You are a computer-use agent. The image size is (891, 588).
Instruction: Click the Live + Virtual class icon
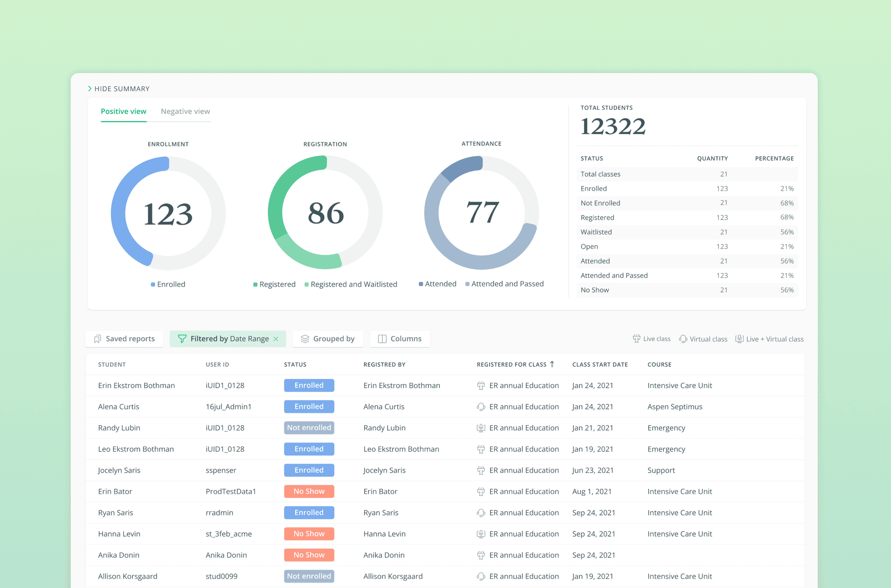click(739, 339)
